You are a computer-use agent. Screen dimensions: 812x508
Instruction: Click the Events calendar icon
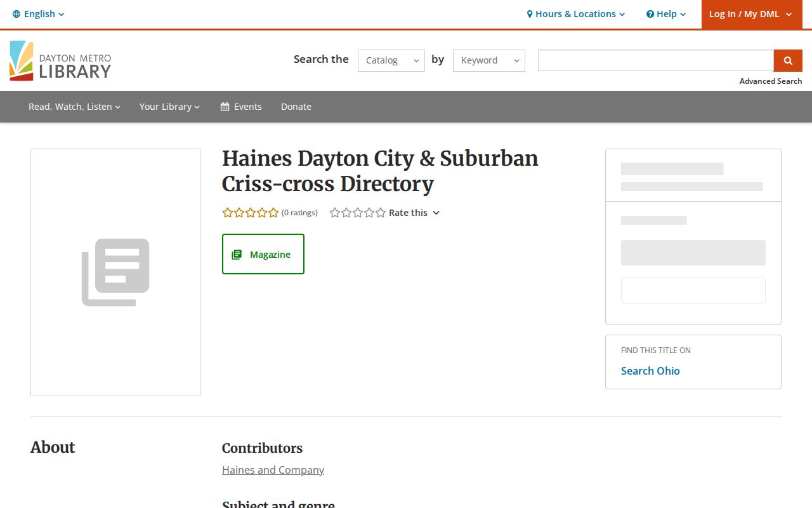click(x=225, y=107)
